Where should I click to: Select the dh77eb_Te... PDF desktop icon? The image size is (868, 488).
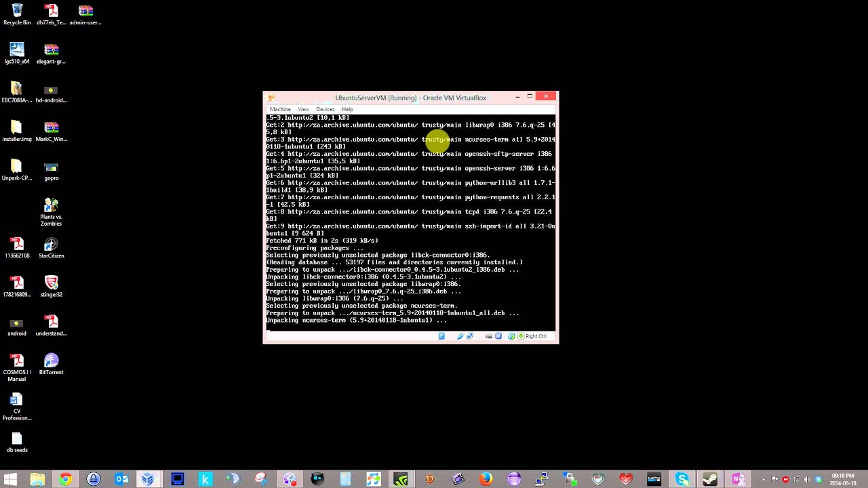coord(51,15)
